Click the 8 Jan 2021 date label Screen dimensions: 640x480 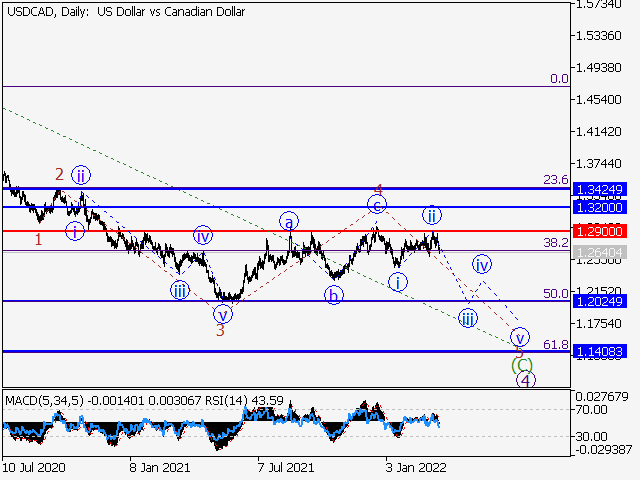pyautogui.click(x=160, y=467)
